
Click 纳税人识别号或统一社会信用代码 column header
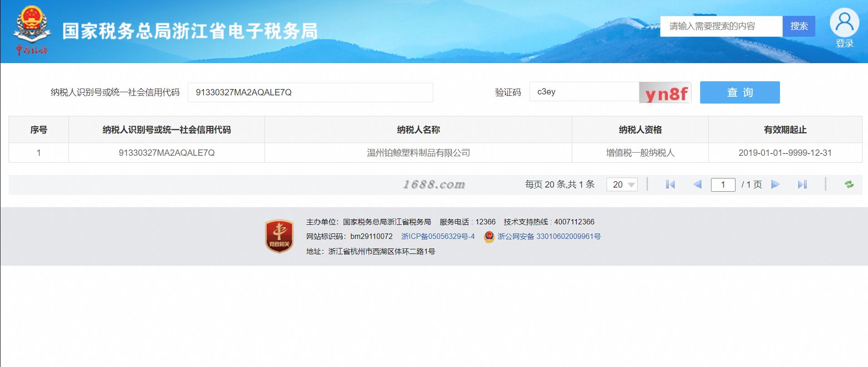(x=167, y=130)
